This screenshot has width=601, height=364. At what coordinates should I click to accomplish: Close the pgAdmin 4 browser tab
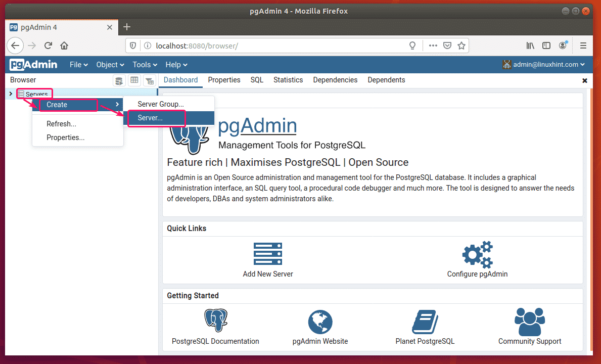tap(110, 27)
